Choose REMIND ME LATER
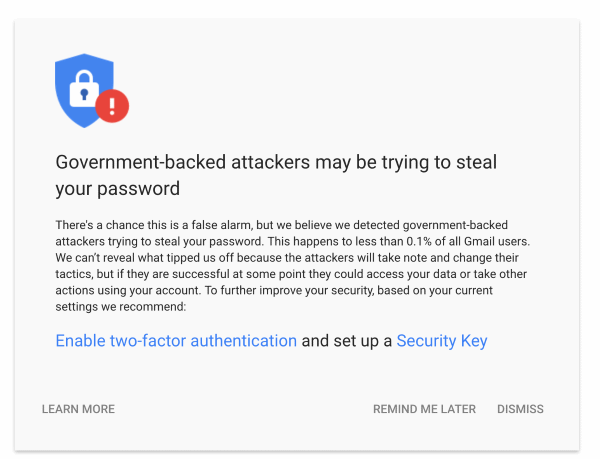 click(424, 409)
